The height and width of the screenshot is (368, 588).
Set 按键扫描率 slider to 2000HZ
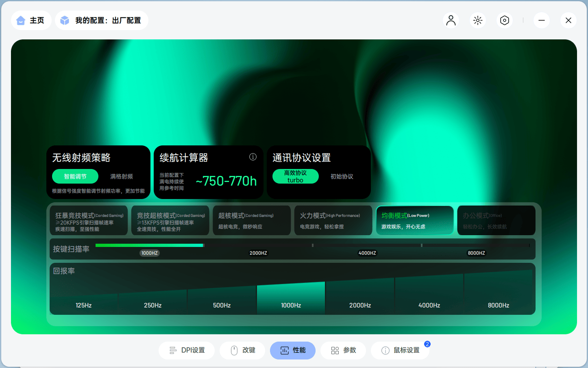tap(258, 245)
